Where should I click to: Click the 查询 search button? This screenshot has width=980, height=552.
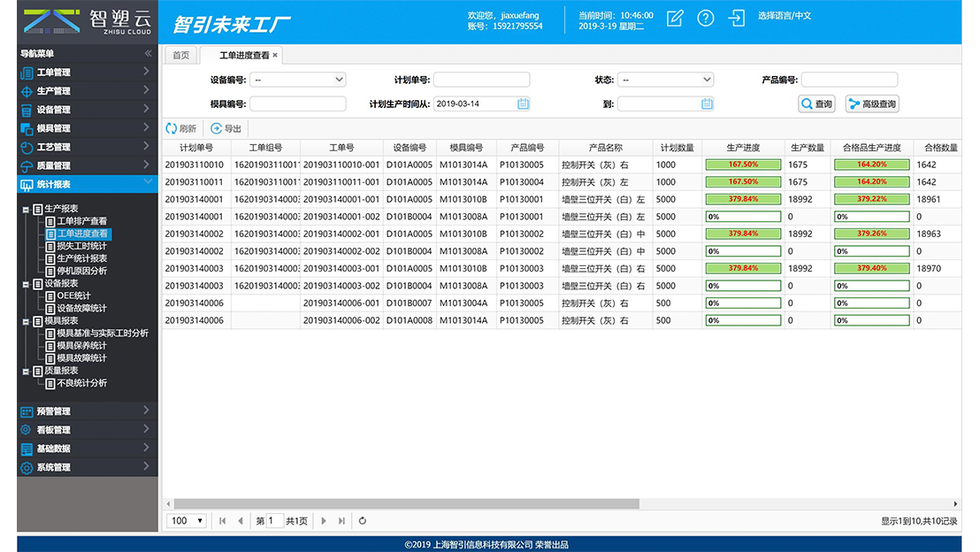[816, 104]
